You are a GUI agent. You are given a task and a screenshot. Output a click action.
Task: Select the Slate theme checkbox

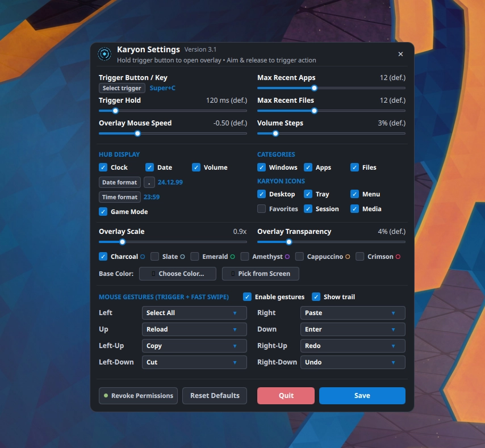(x=154, y=256)
